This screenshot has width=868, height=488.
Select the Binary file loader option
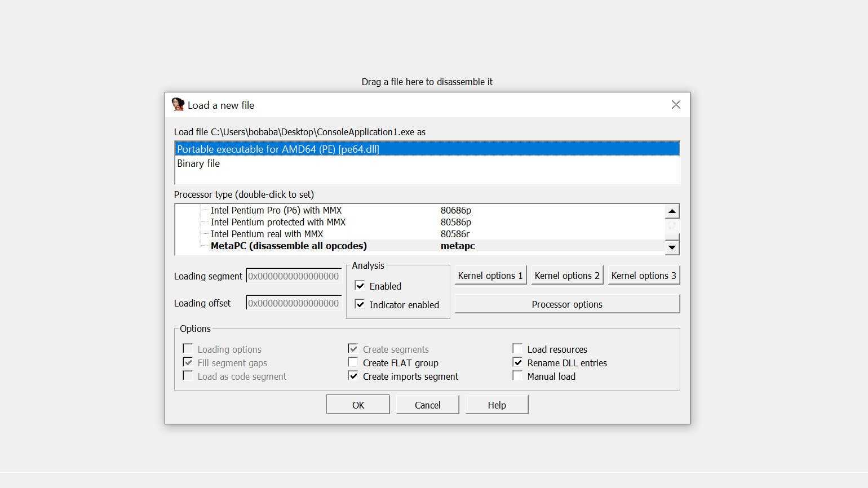(198, 163)
